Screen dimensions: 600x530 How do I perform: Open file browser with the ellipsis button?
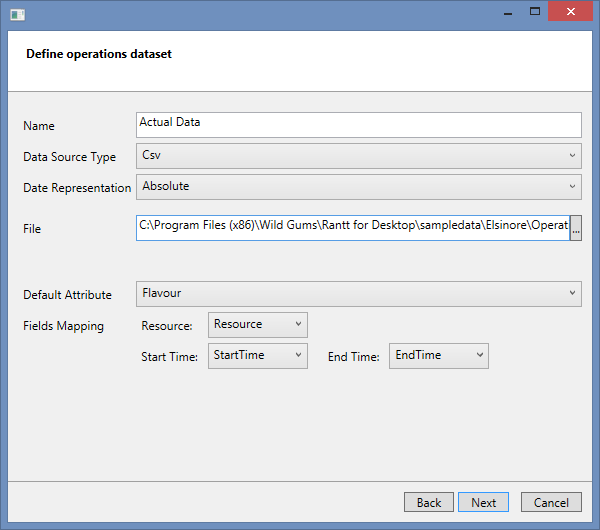click(576, 228)
